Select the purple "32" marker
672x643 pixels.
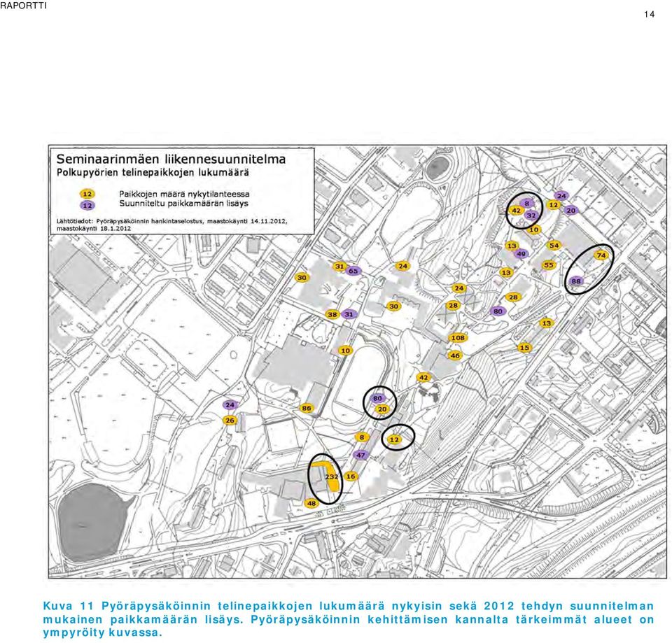click(x=531, y=215)
